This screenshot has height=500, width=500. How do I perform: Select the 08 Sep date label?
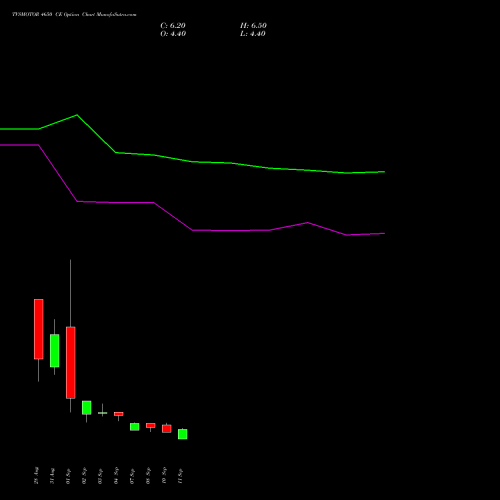[148, 476]
